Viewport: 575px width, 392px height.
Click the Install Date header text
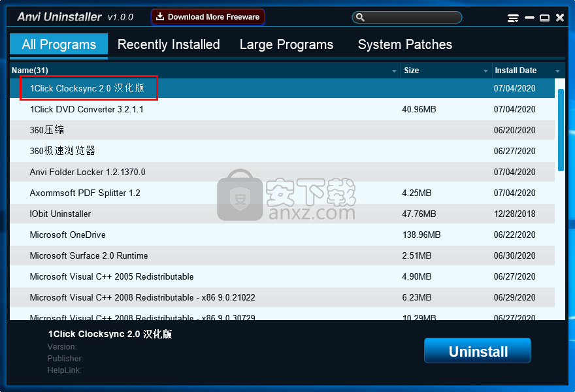point(516,71)
